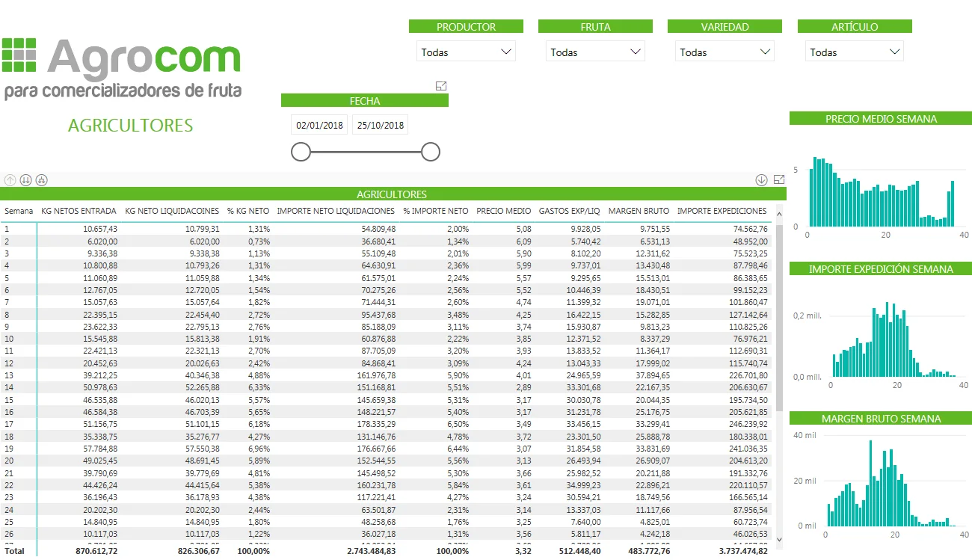Click the expand all levels icon
Image resolution: width=972 pixels, height=560 pixels.
click(x=42, y=179)
